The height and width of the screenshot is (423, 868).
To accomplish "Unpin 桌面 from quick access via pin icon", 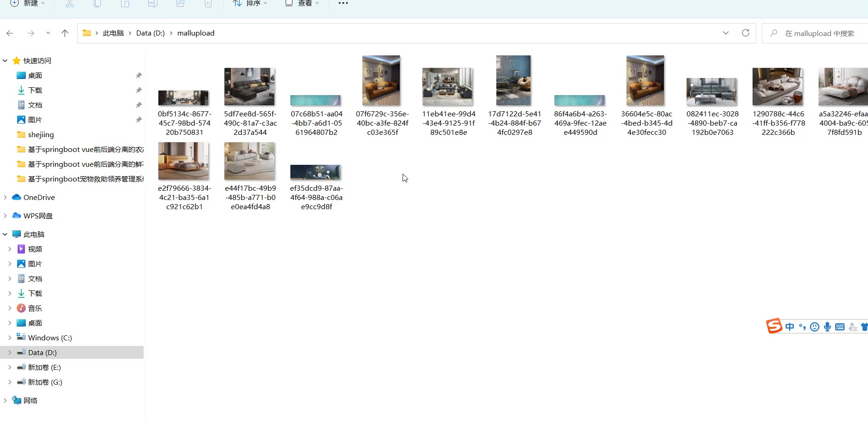I will 139,76.
